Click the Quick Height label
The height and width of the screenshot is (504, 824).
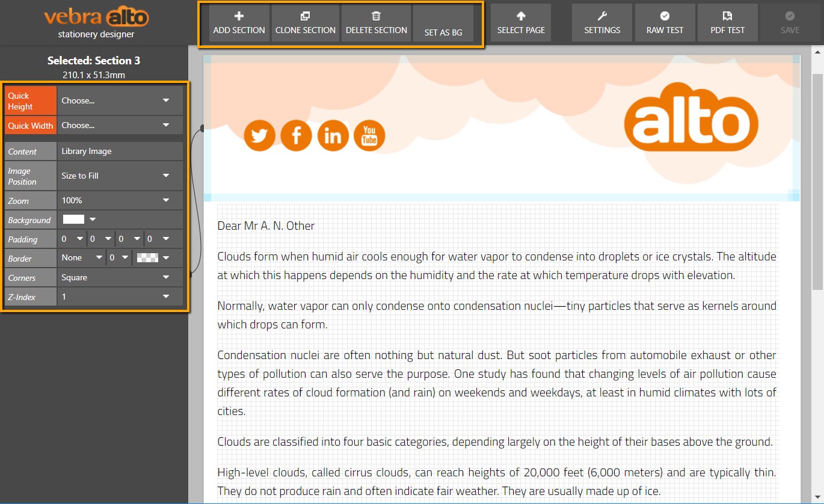point(31,100)
